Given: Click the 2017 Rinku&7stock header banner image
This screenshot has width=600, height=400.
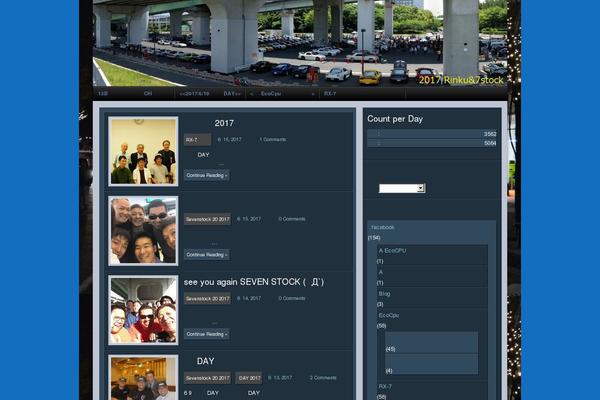Looking at the screenshot, I should tap(300, 43).
